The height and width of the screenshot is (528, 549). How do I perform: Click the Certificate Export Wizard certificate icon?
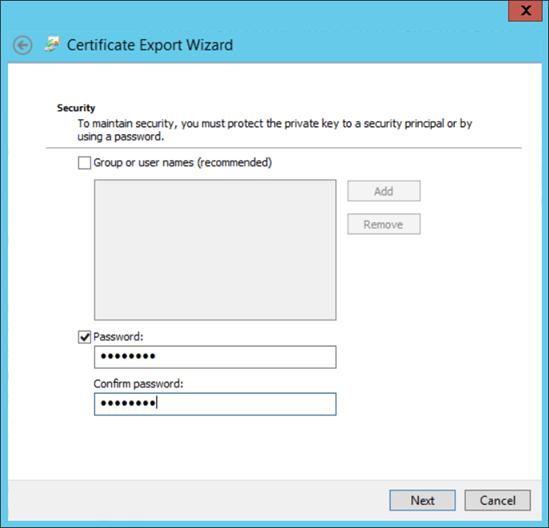coord(53,44)
